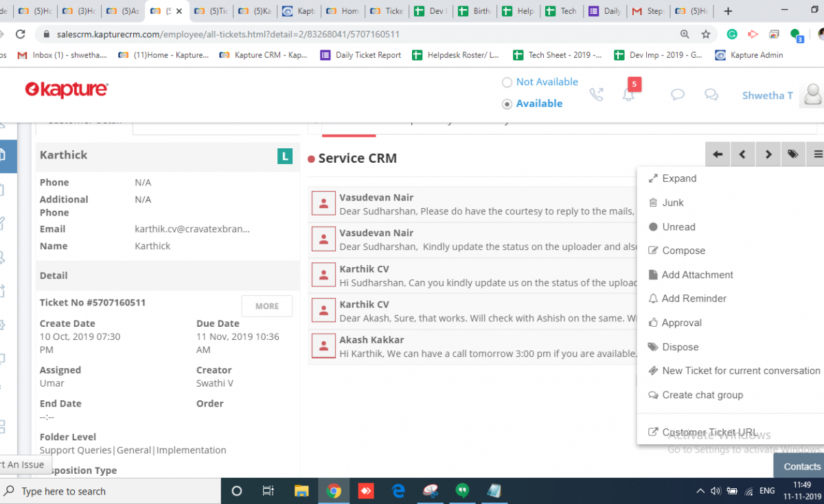Open Microsoft Edge from the taskbar
Screen dimensions: 824x504
click(x=398, y=491)
